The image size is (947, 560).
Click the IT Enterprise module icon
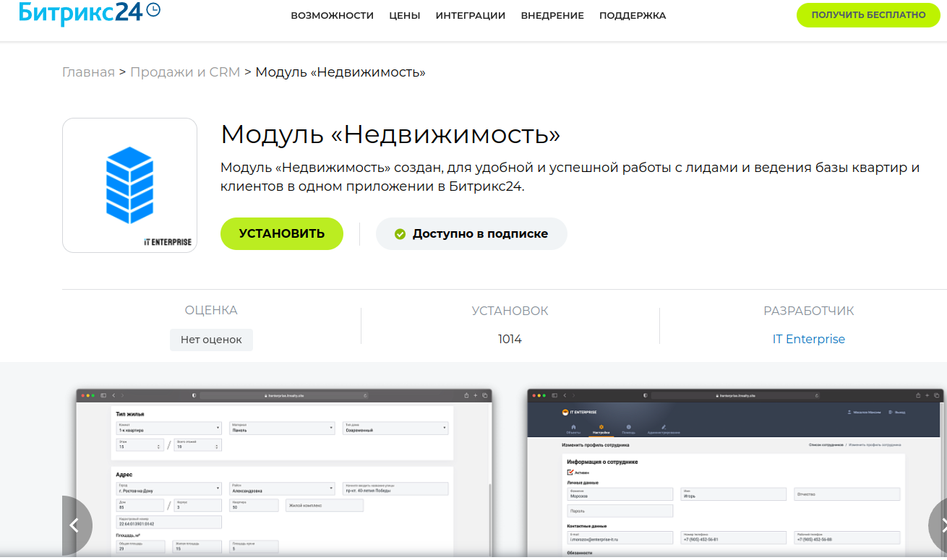(129, 185)
